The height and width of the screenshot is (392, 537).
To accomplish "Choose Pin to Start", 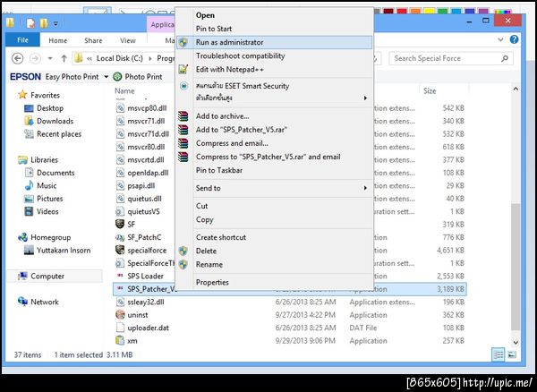I will point(275,29).
